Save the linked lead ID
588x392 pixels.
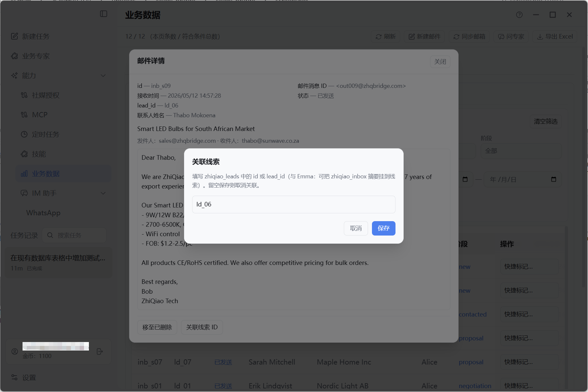383,228
